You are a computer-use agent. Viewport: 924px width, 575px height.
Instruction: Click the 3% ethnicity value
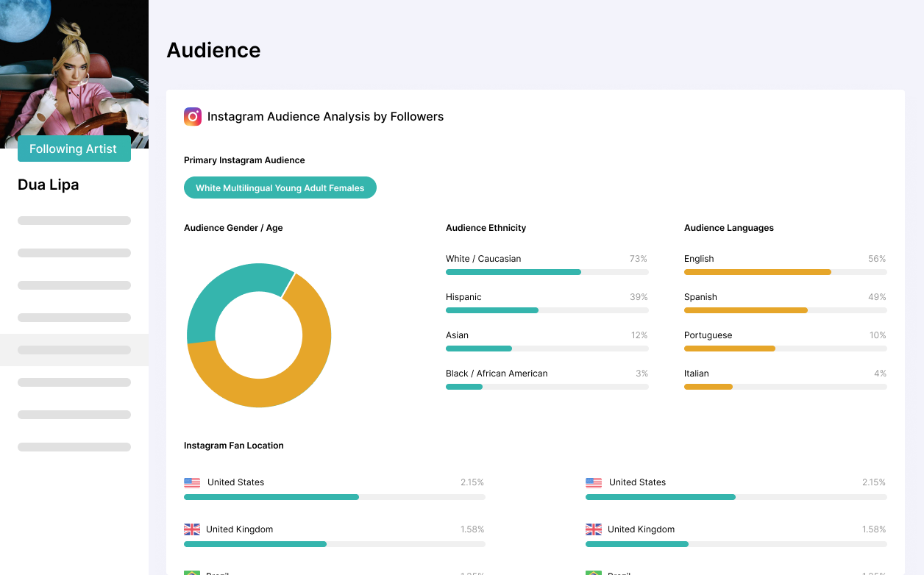(x=642, y=374)
